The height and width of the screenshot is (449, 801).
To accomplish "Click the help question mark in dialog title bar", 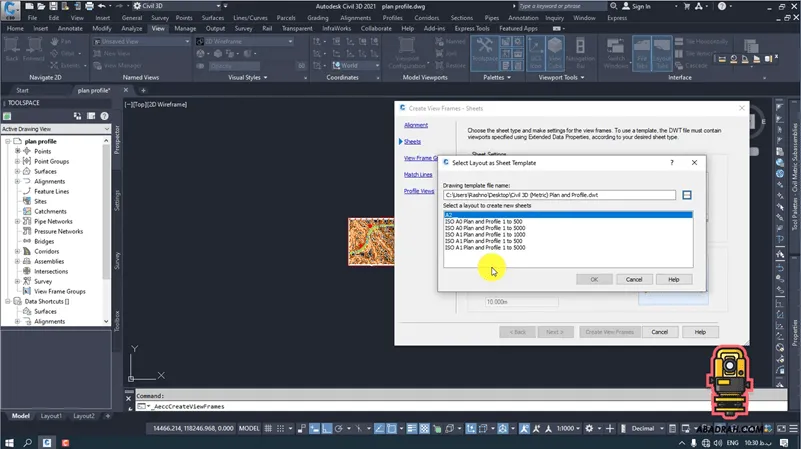I will click(671, 161).
